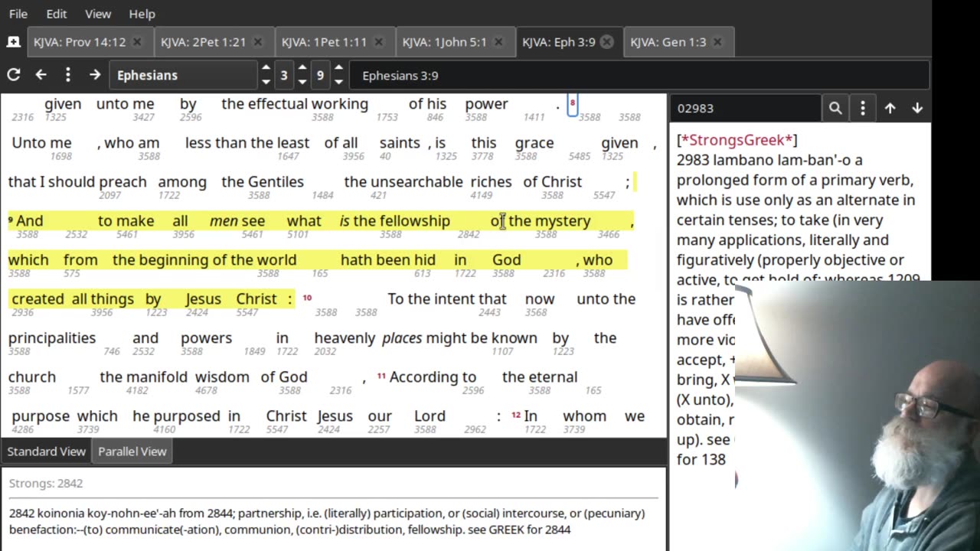Switch to the KJVA: 1Pet 1:11 tab
This screenshot has width=980, height=551.
click(324, 42)
